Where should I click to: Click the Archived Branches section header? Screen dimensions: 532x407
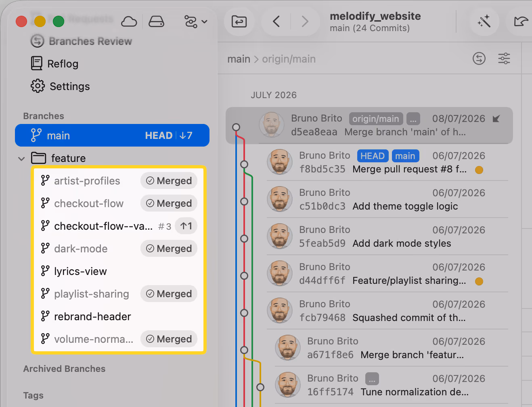pos(64,369)
